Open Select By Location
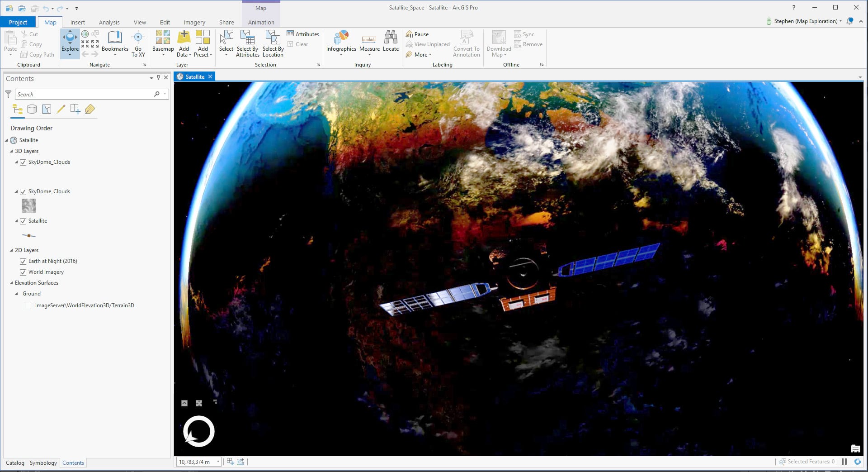This screenshot has height=472, width=868. coord(273,43)
